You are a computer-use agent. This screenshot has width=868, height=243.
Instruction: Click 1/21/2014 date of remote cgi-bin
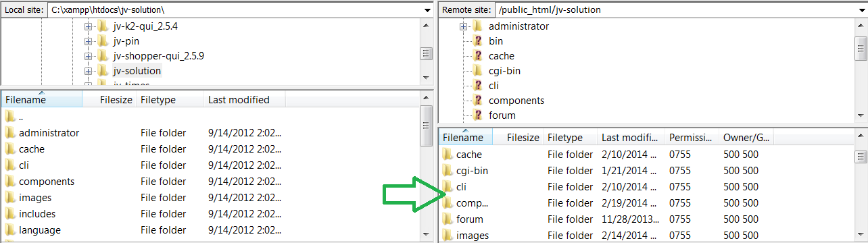click(629, 171)
